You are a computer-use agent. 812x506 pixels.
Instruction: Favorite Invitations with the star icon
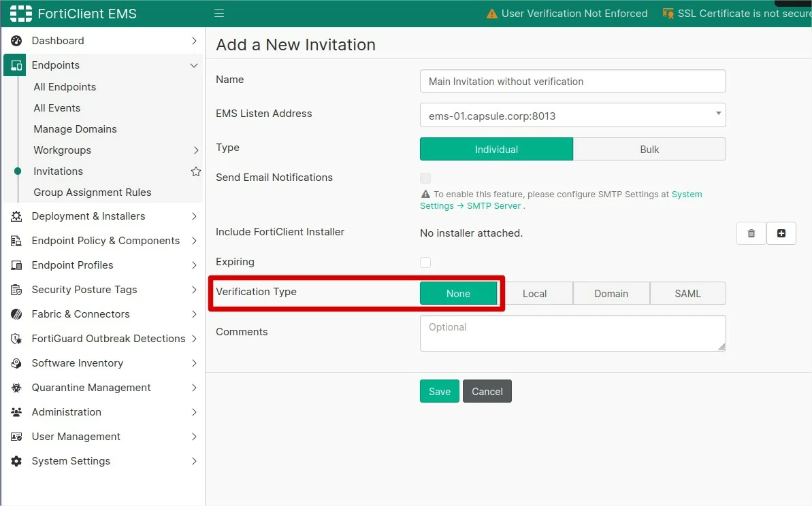[196, 171]
